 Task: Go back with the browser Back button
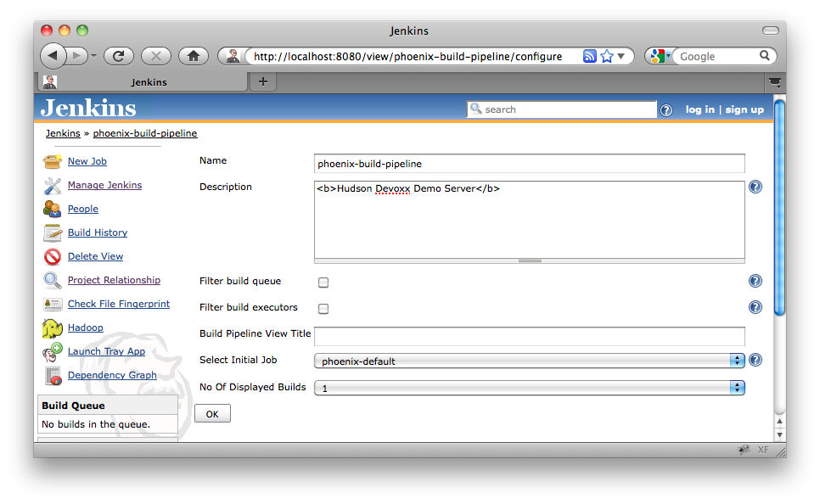[x=53, y=56]
